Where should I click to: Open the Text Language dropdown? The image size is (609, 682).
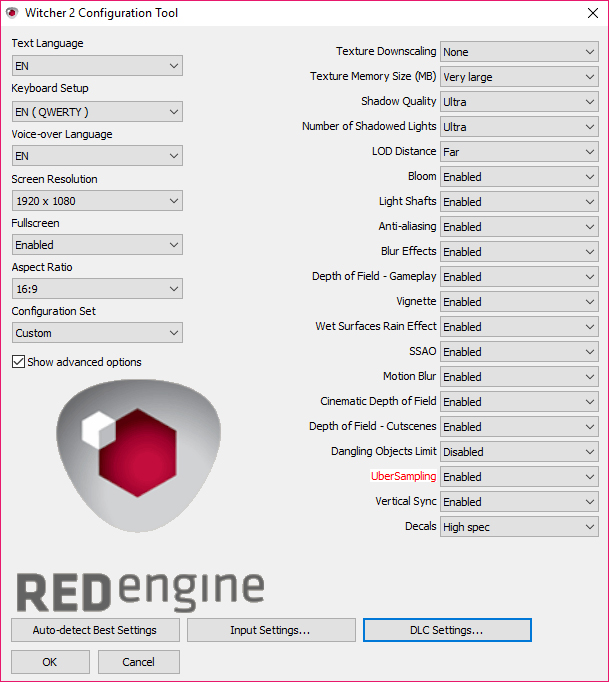pos(97,66)
